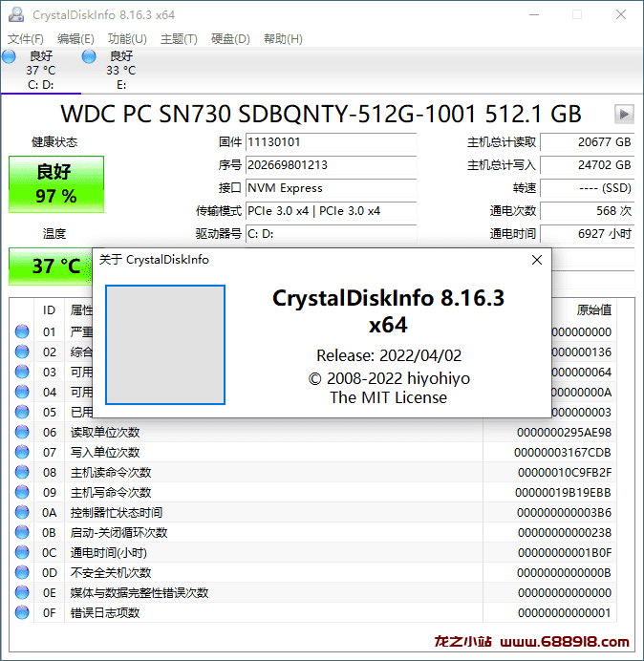Select the E: disk tab at 33 °C

(x=121, y=70)
